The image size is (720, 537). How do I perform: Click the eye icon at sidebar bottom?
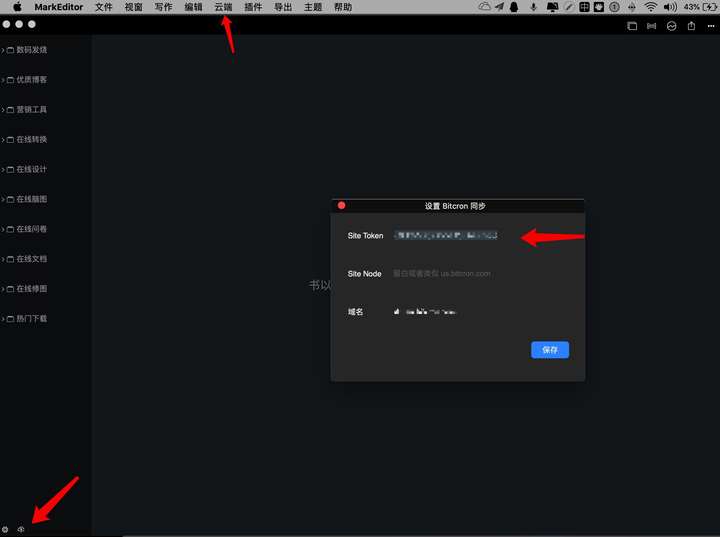(x=21, y=530)
